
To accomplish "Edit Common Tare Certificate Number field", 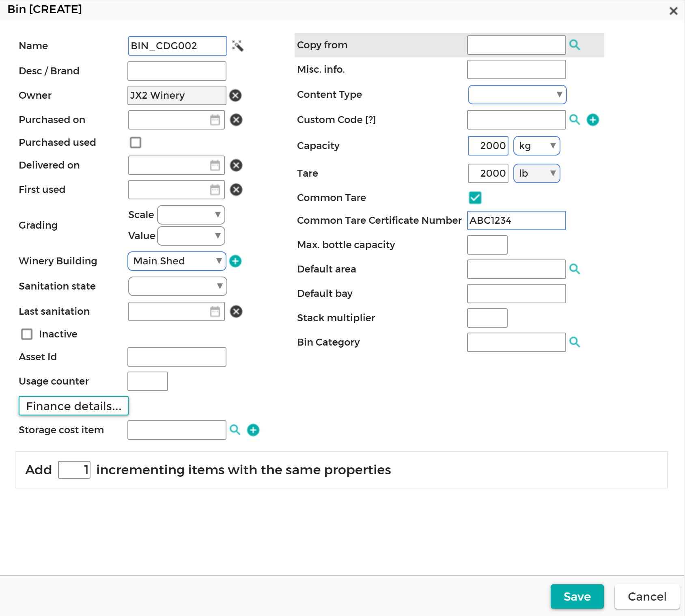I will coord(517,220).
